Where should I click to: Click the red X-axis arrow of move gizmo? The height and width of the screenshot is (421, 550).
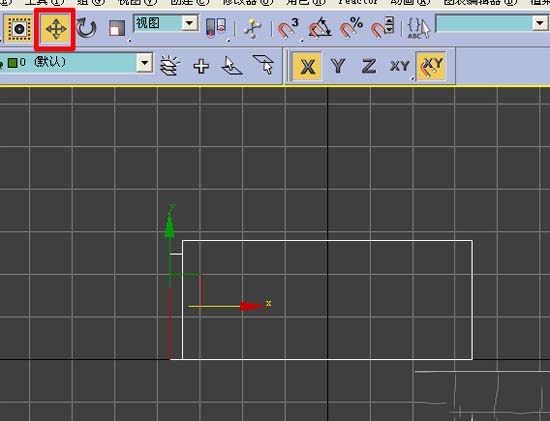252,306
